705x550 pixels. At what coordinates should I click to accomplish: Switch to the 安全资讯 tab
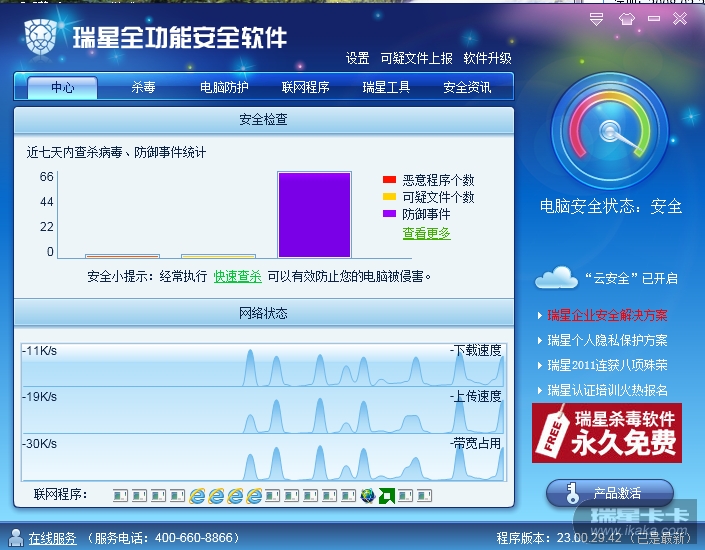point(467,87)
